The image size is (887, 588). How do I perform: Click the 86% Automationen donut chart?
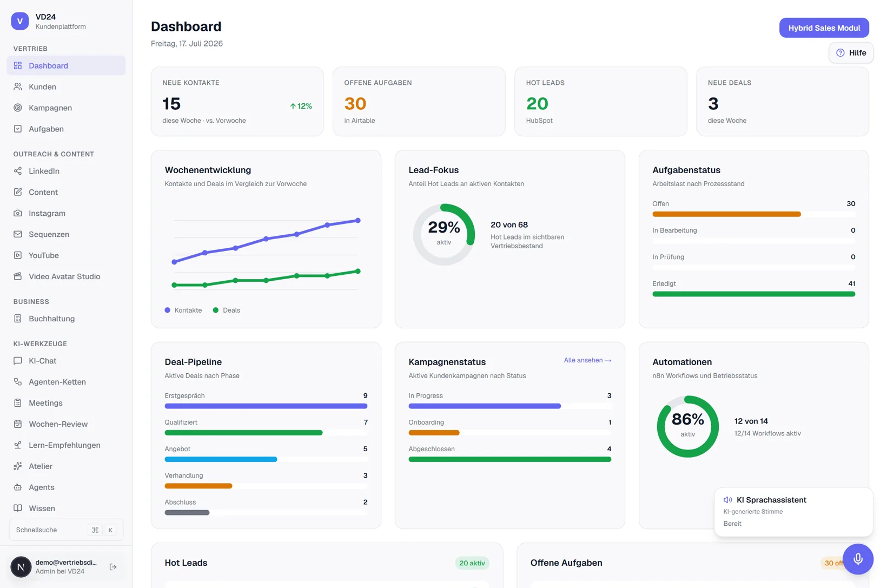tap(688, 427)
